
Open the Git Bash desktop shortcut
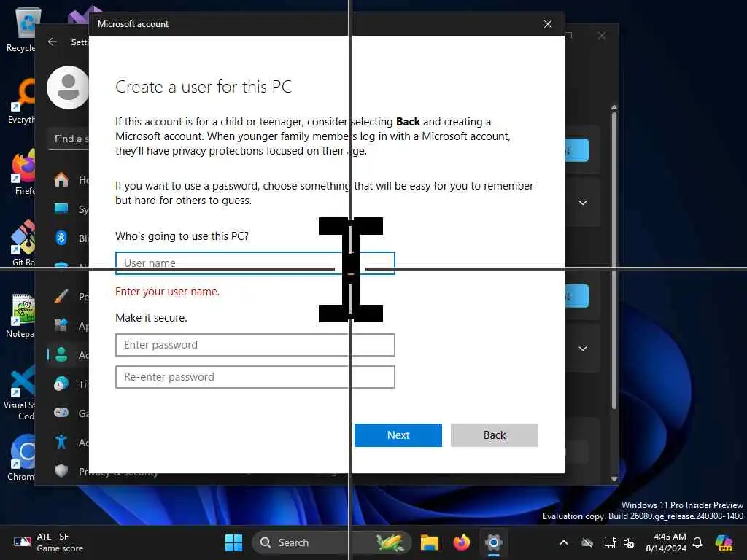(x=23, y=244)
